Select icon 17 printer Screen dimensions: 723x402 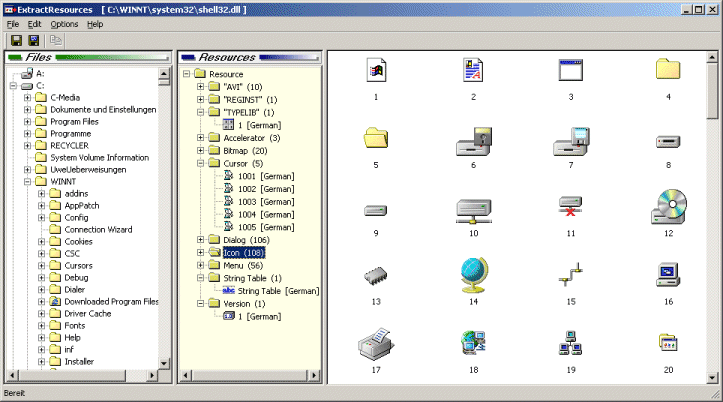click(376, 344)
